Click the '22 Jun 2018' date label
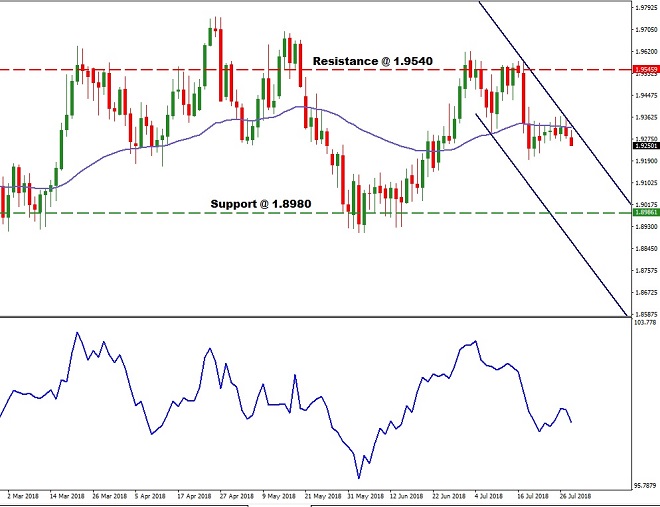Image resolution: width=660 pixels, height=507 pixels. click(449, 496)
